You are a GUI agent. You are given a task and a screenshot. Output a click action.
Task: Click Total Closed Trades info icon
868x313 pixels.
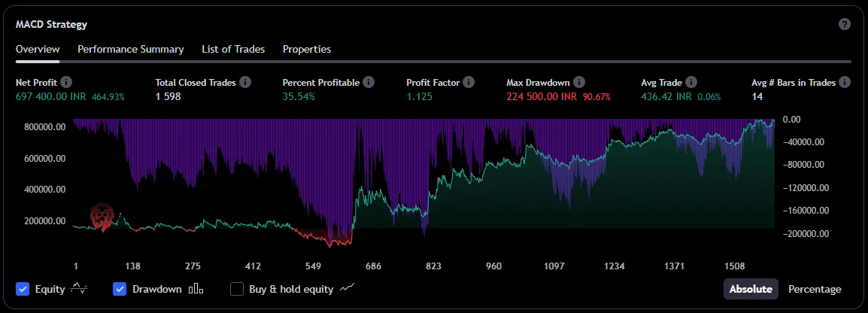[x=245, y=82]
